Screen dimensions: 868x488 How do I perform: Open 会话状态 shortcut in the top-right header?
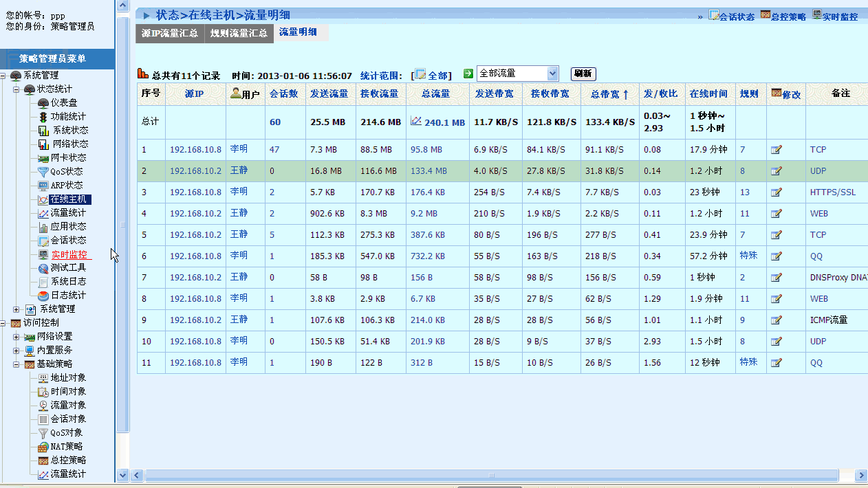coord(732,16)
